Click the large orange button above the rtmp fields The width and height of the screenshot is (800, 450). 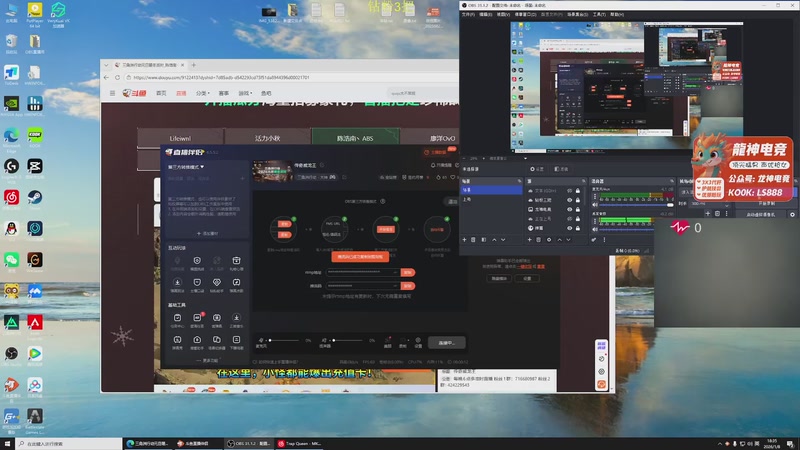pos(360,257)
